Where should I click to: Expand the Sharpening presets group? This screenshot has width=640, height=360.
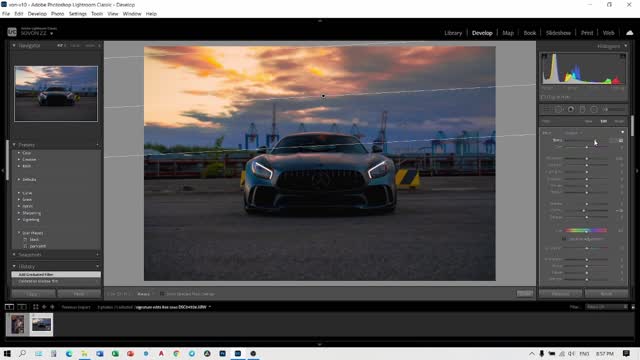[19, 213]
